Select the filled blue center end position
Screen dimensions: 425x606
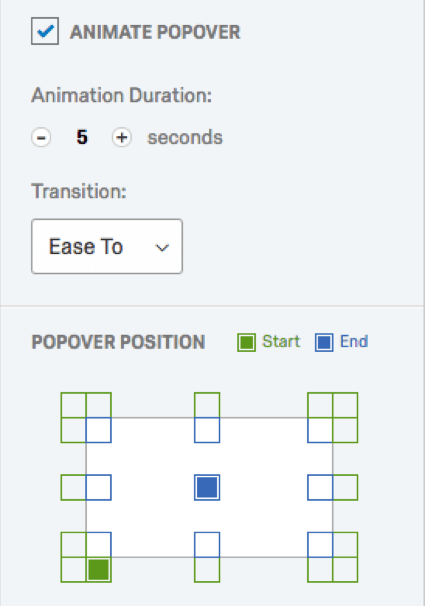pos(207,487)
